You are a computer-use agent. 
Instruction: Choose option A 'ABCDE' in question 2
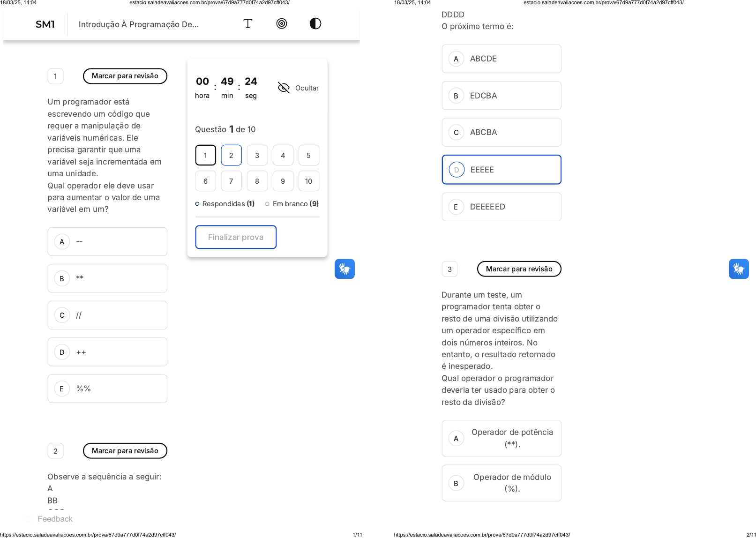point(502,59)
